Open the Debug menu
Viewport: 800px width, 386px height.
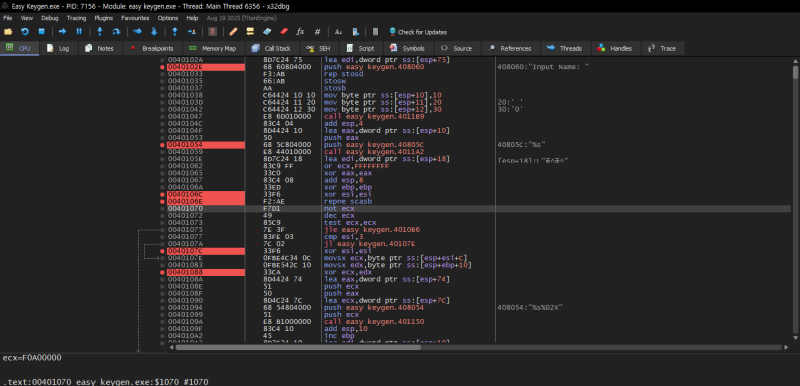[x=50, y=18]
